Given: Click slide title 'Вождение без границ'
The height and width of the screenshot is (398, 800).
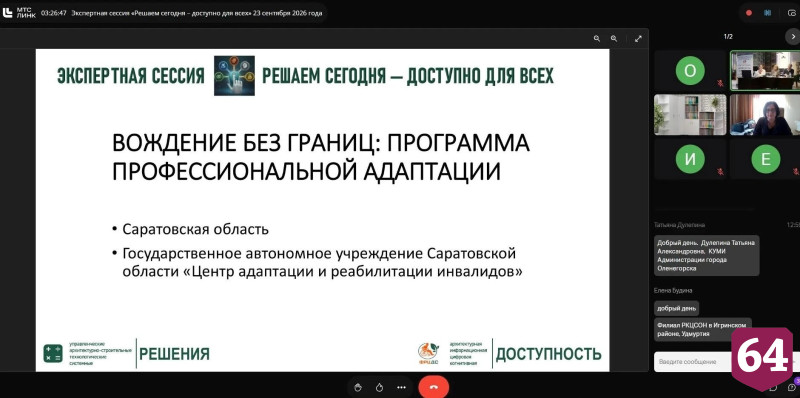Looking at the screenshot, I should 321,157.
